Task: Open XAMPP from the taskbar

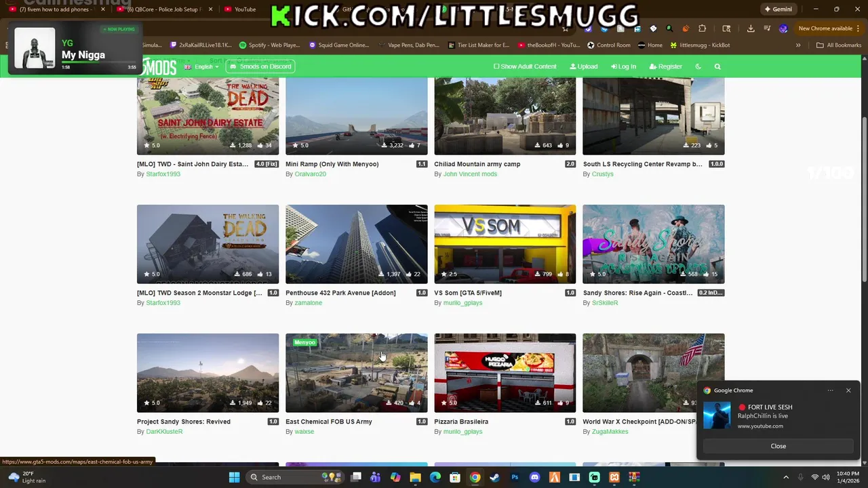Action: (614, 477)
